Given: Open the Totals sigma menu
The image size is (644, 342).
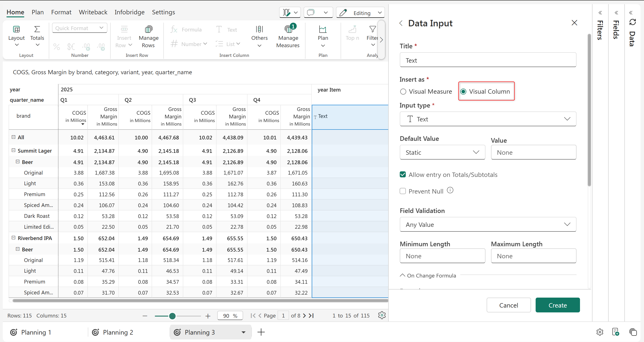Looking at the screenshot, I should [37, 30].
